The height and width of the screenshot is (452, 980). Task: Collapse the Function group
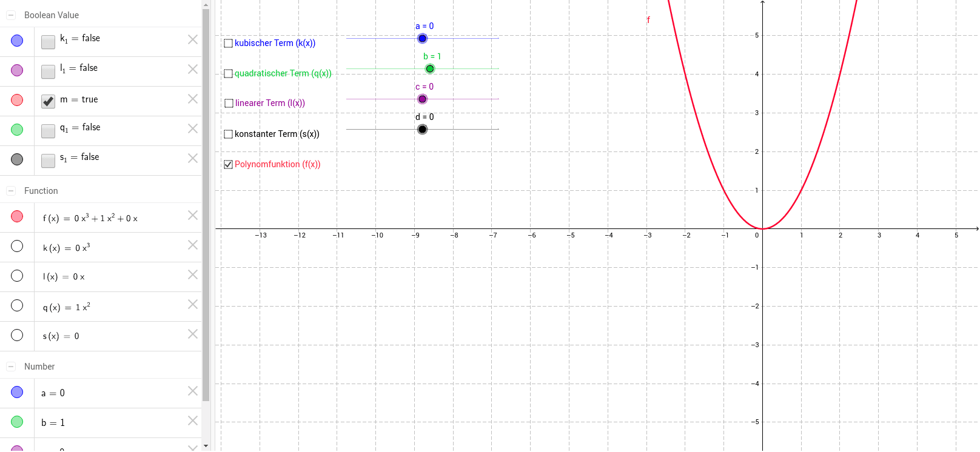(11, 191)
